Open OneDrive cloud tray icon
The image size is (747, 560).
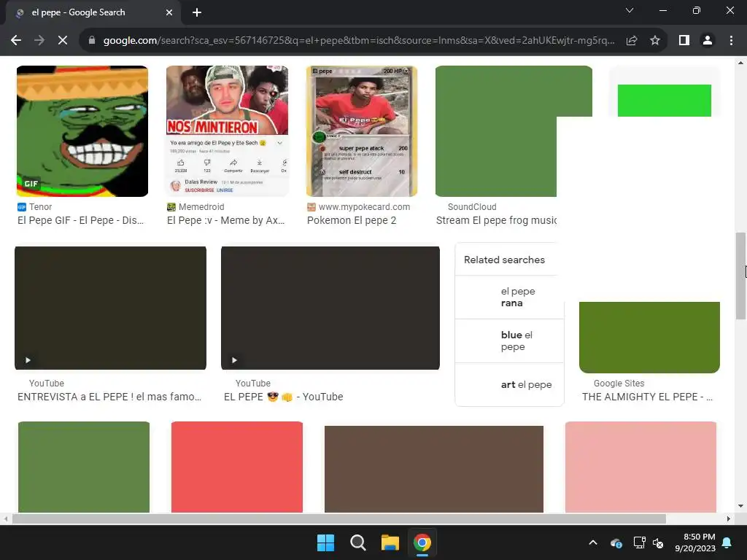616,542
